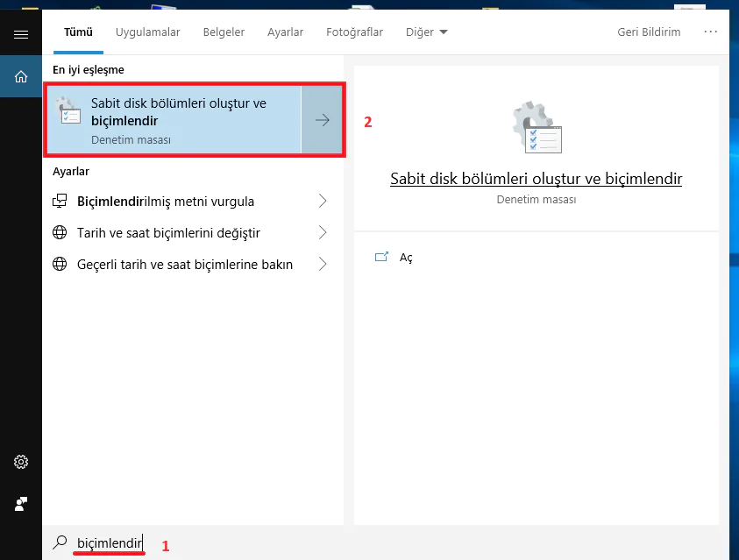739x560 pixels.
Task: Open Sabit disk bölümleri oluştur title link
Action: [x=536, y=179]
